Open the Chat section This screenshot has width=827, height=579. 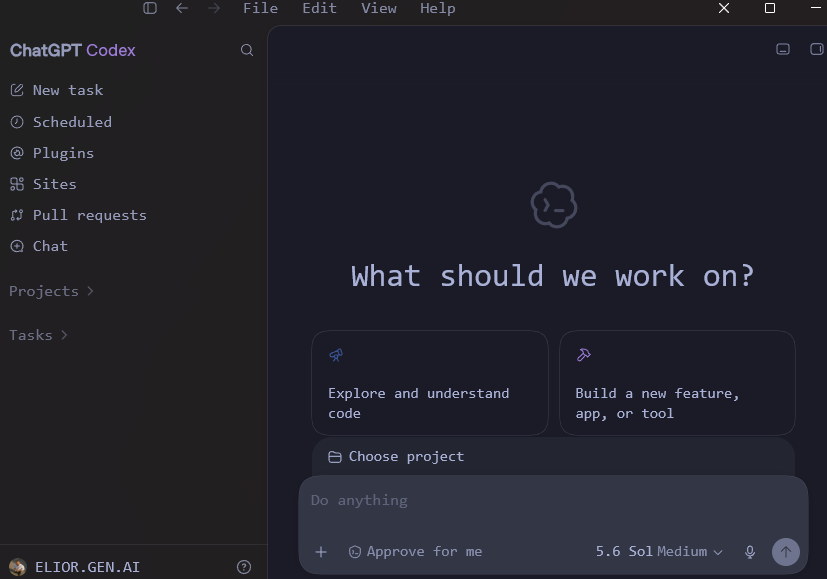tap(50, 246)
